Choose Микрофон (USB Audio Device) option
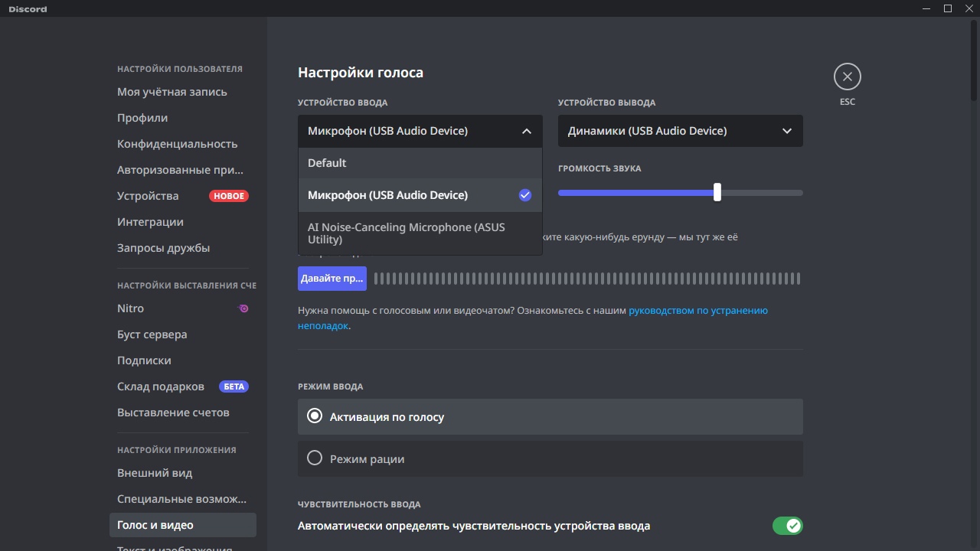The width and height of the screenshot is (980, 551). click(420, 195)
